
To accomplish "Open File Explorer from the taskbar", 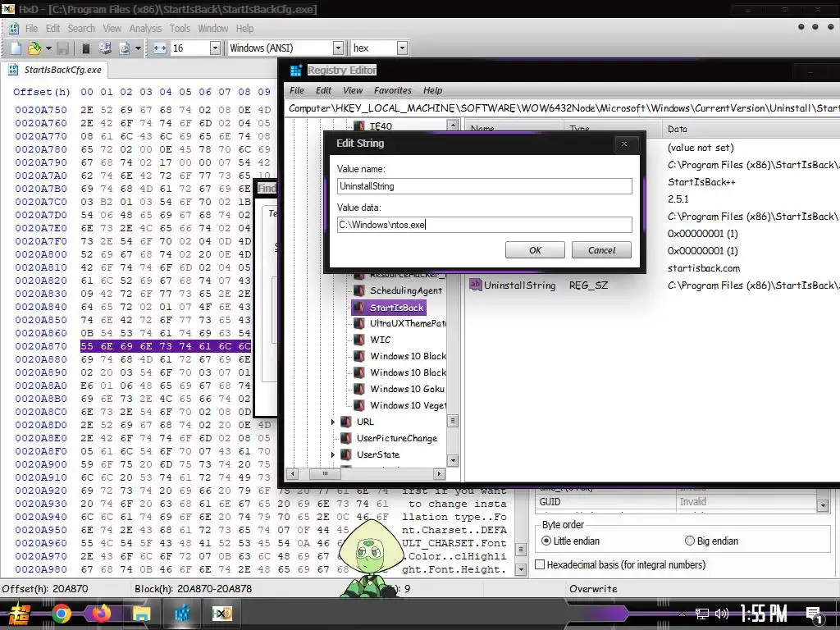I will point(141,614).
